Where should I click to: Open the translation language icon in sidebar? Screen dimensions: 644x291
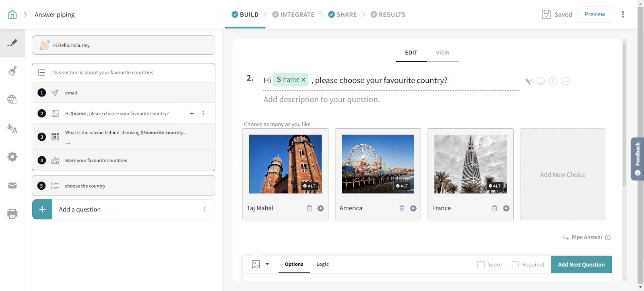12,129
